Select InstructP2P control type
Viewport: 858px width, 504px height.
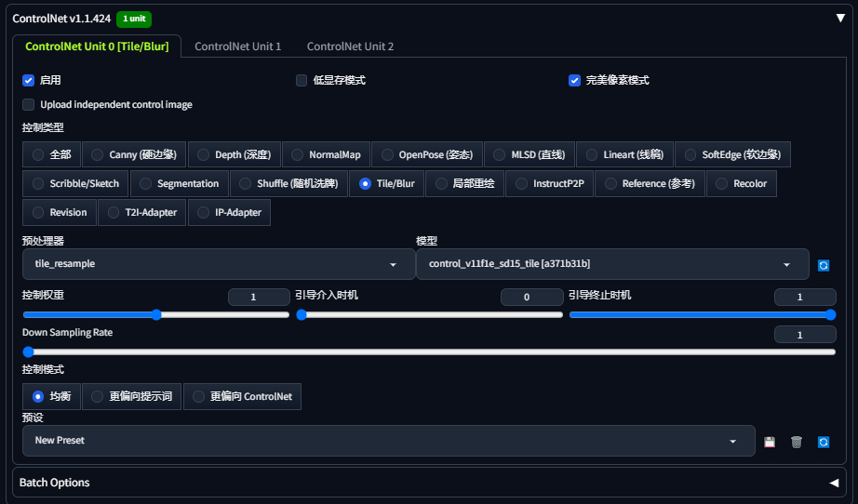[x=550, y=184]
